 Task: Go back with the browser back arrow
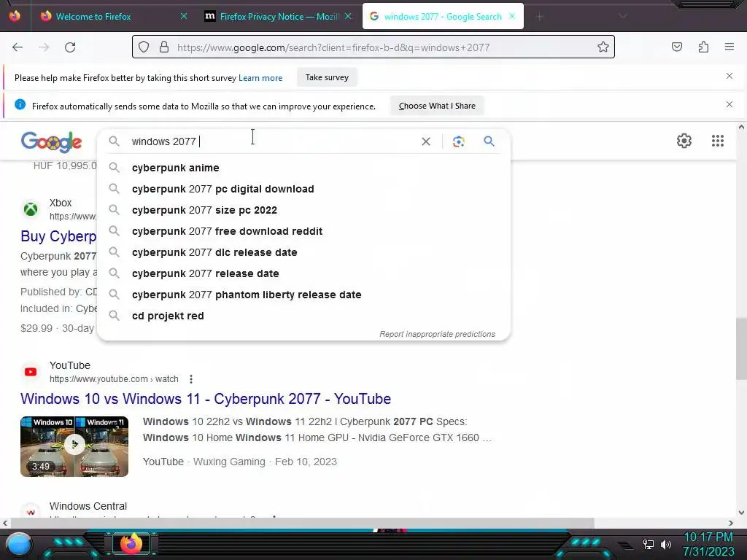point(18,47)
